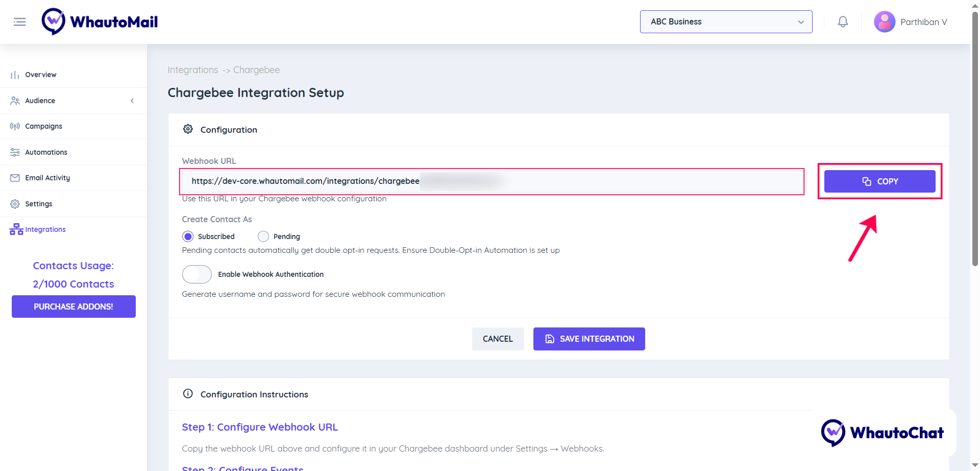Screen dimensions: 980x471
Task: Collapse the Audience sidebar section
Action: point(132,100)
